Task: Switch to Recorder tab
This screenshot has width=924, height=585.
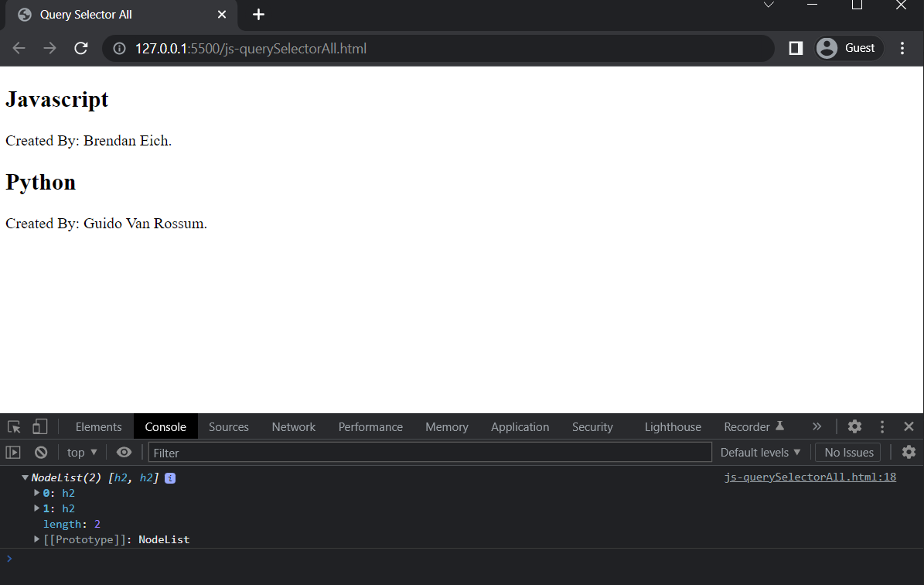Action: click(754, 427)
